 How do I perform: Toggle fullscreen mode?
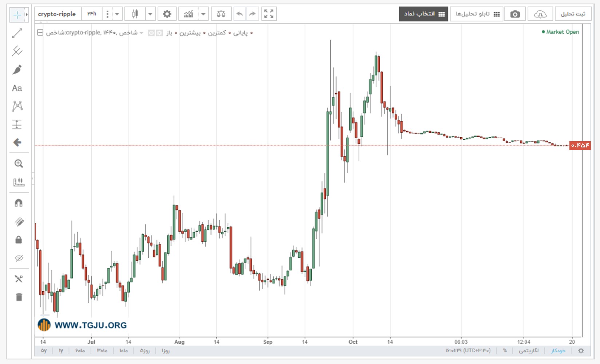(269, 14)
